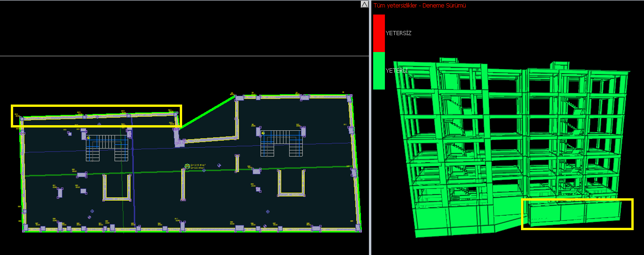
Task: Select the green diagonal beam line
Action: [207, 112]
